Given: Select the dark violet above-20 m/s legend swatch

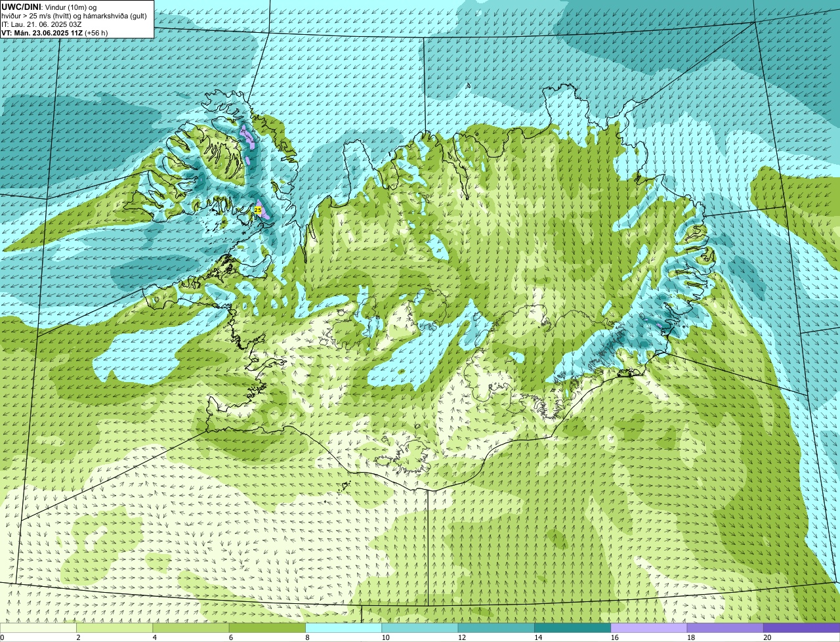Looking at the screenshot, I should (801, 628).
